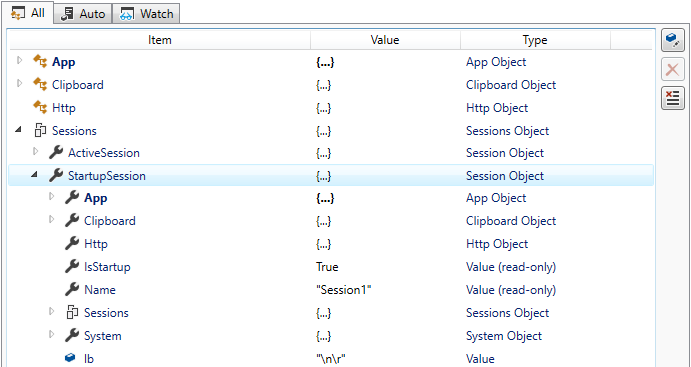Click the red X delete button

click(x=672, y=70)
